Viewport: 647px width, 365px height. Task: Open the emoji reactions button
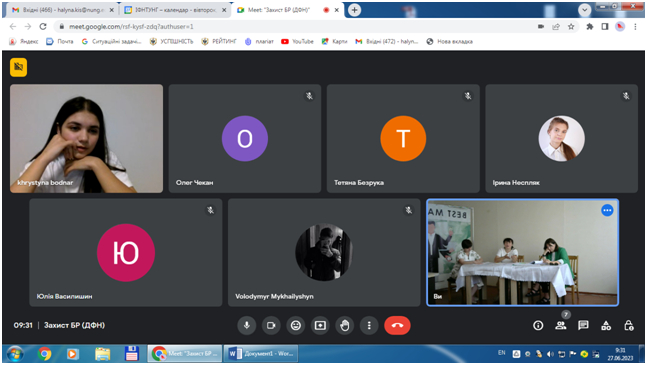click(x=295, y=325)
